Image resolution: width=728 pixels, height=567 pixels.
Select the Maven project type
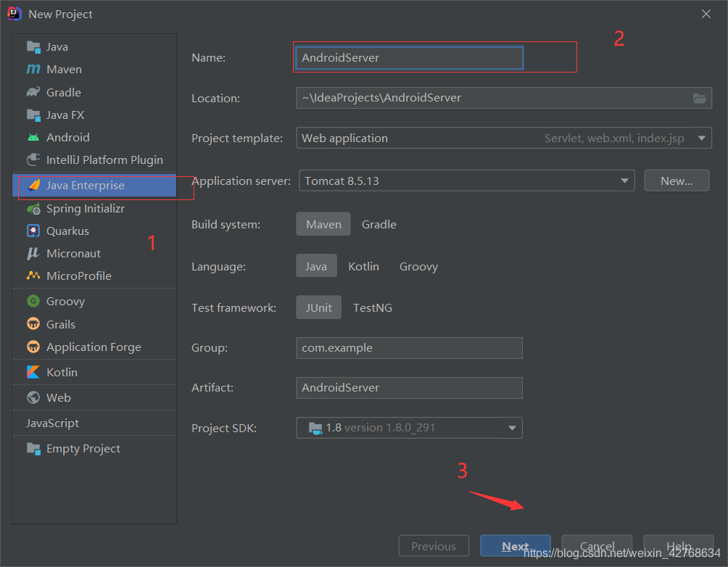[94, 69]
